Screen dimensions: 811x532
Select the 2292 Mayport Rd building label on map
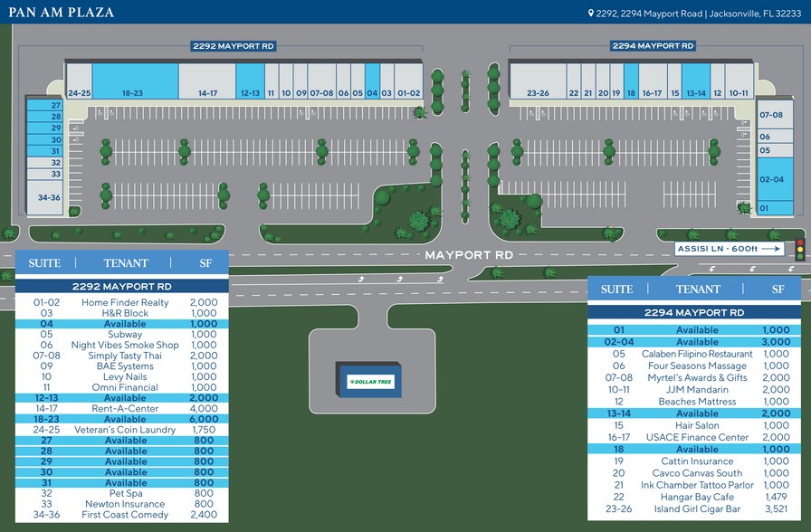pyautogui.click(x=233, y=45)
